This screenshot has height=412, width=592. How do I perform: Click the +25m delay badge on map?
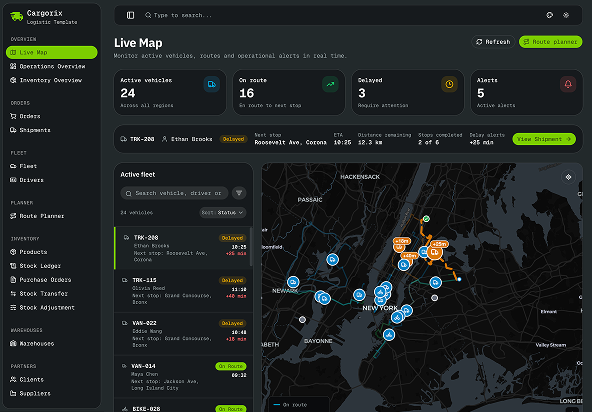click(439, 244)
